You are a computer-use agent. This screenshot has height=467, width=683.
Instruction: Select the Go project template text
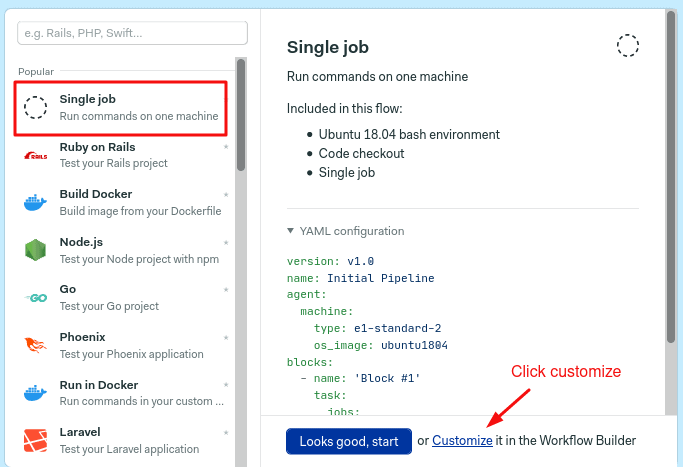109,306
